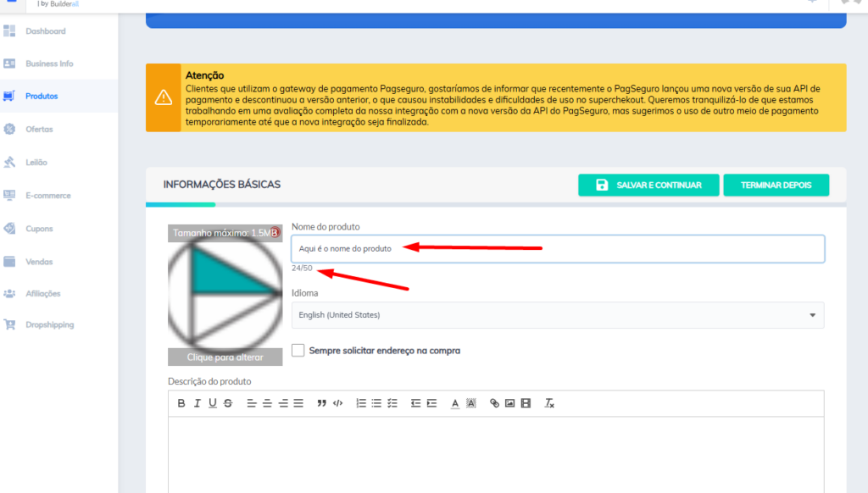This screenshot has height=493, width=868.
Task: Apply italic formatting in the editor
Action: tap(197, 403)
